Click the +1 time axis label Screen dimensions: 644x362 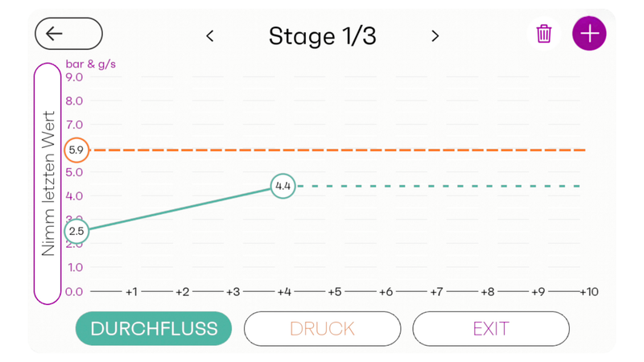pos(131,291)
